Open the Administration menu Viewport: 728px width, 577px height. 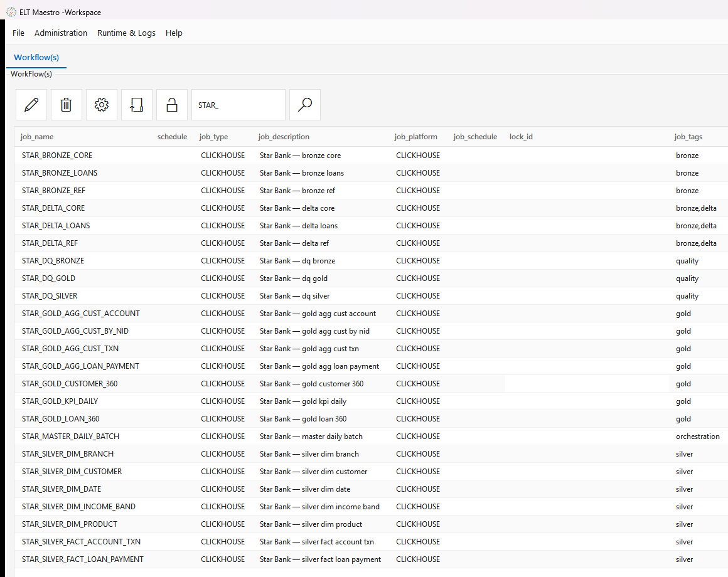61,33
